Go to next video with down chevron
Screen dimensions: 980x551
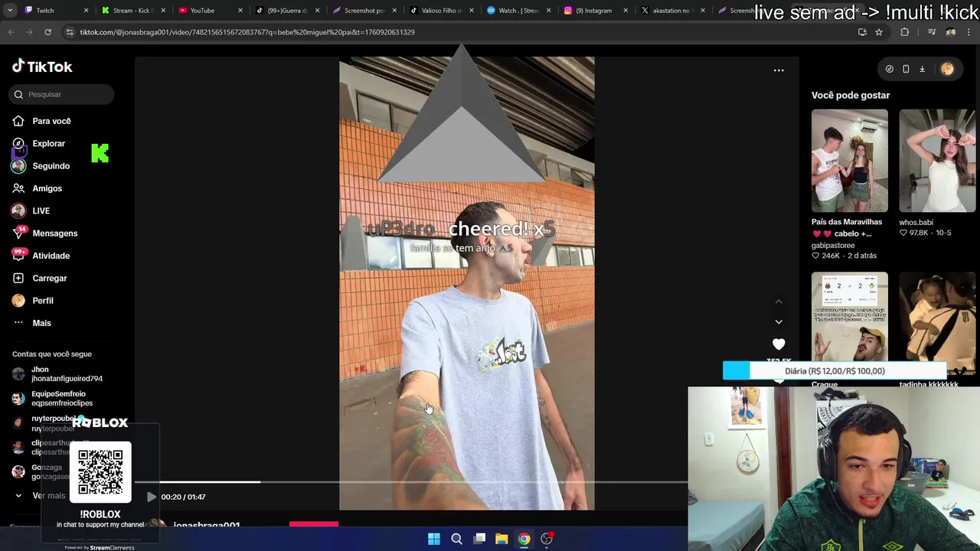click(x=779, y=322)
